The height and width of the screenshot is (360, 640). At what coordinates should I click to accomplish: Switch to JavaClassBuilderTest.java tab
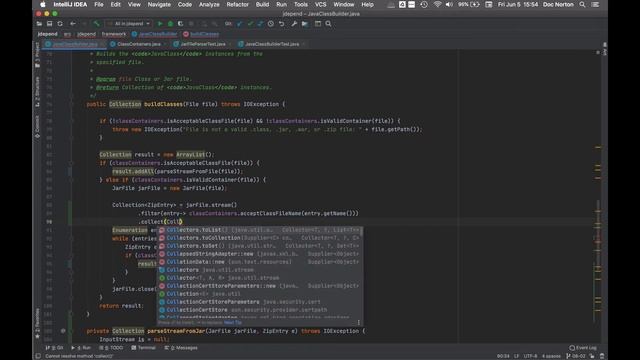272,44
